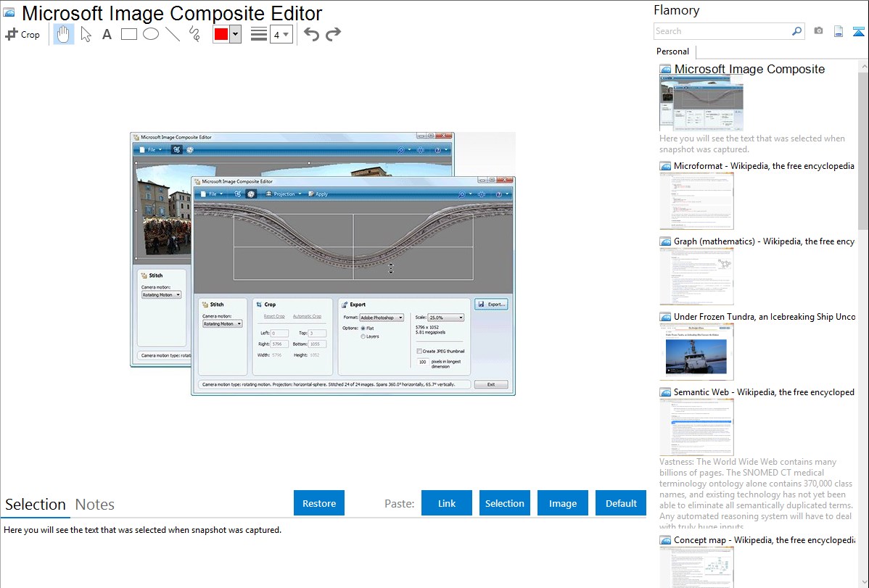Activate the hand pan tool
The width and height of the screenshot is (869, 588).
tap(63, 34)
